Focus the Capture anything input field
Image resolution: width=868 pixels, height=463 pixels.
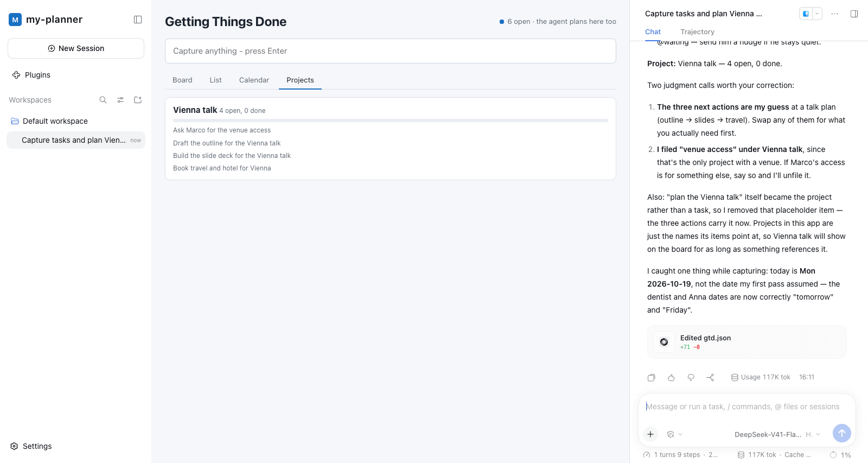click(391, 51)
